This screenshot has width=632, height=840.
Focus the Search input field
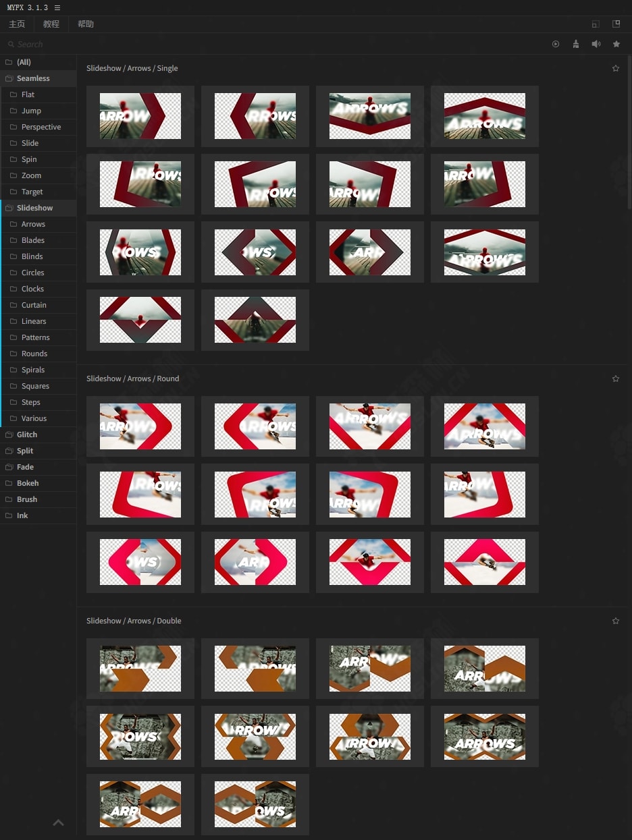270,44
